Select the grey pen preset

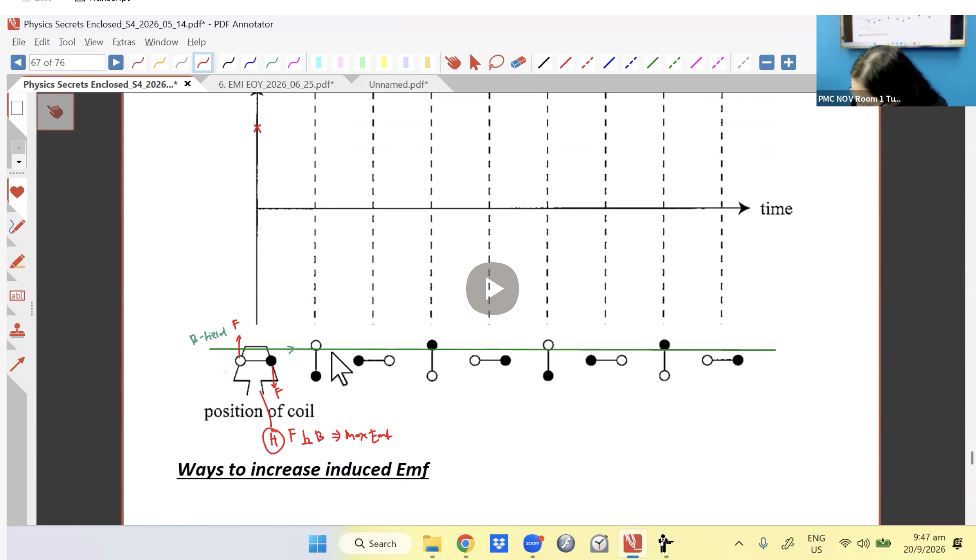click(x=181, y=62)
